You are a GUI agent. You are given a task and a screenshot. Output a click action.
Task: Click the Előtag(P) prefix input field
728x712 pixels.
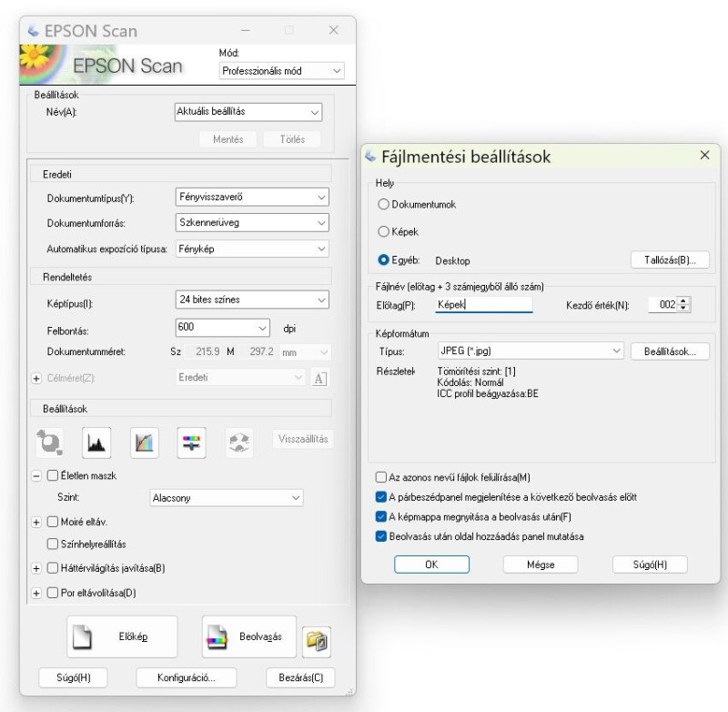coord(484,305)
